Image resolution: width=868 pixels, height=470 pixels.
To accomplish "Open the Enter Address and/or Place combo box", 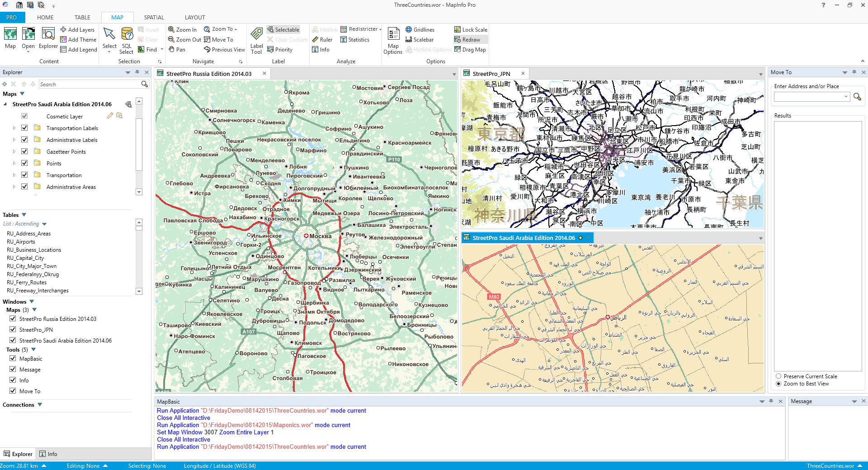I will click(812, 97).
